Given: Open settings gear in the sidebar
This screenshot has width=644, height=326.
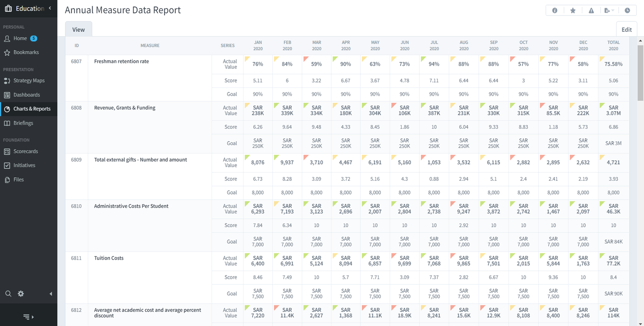Looking at the screenshot, I should (x=21, y=294).
